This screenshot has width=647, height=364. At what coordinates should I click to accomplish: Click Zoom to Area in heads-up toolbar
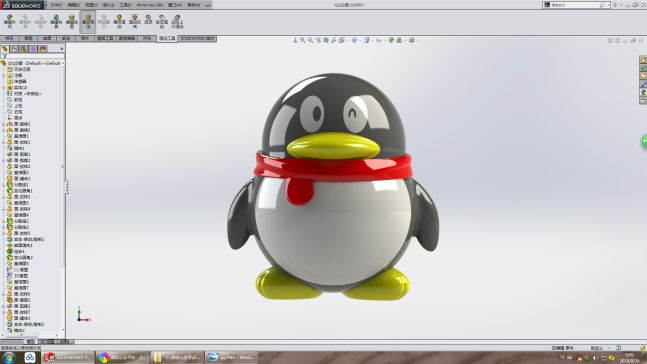[x=310, y=40]
